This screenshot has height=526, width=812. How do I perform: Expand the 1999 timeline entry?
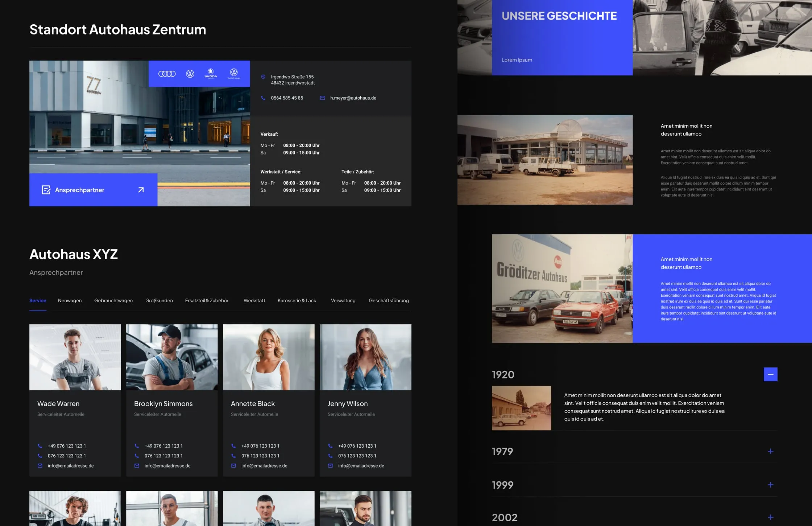click(771, 485)
